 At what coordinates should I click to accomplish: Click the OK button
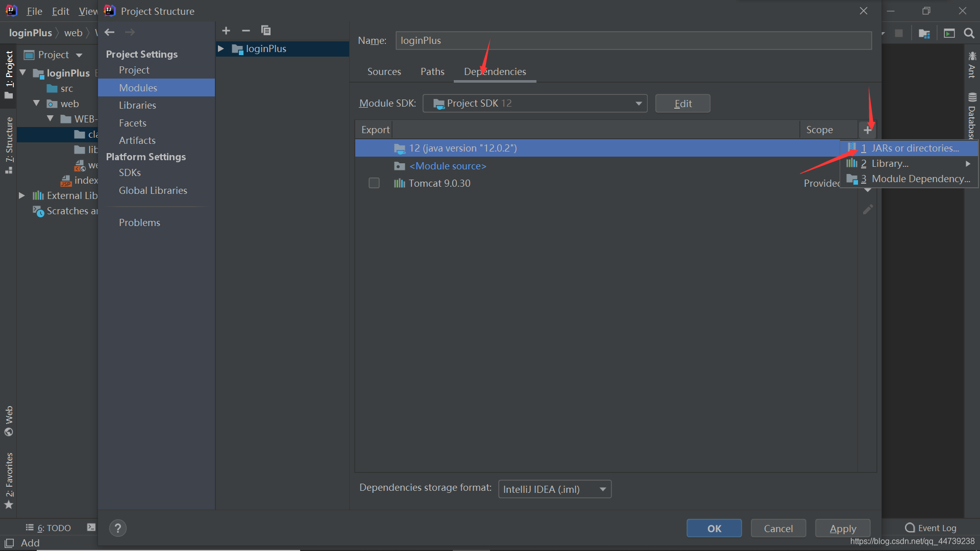tap(714, 529)
